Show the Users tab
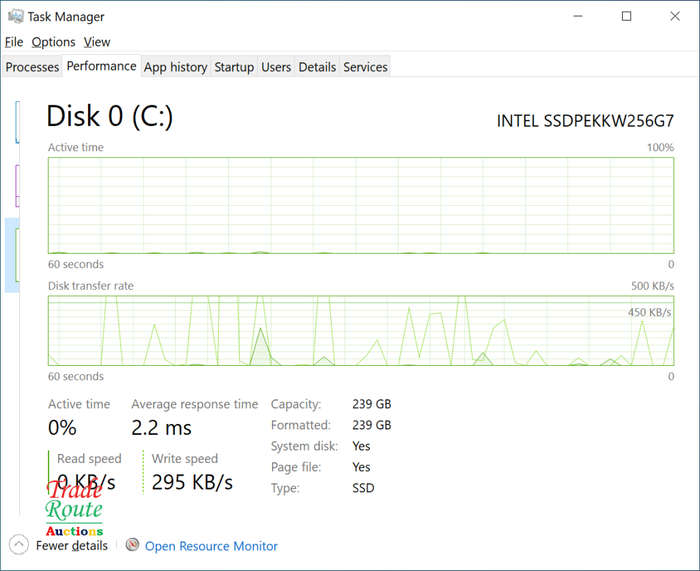 [276, 67]
